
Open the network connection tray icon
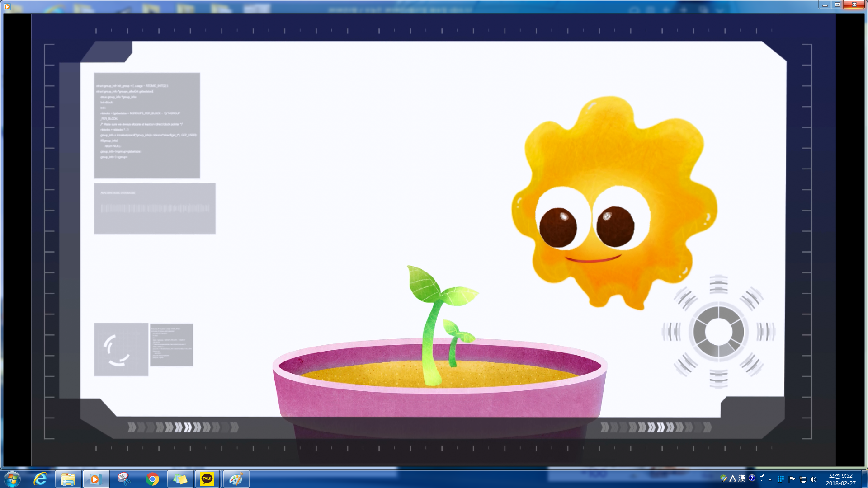coord(803,479)
